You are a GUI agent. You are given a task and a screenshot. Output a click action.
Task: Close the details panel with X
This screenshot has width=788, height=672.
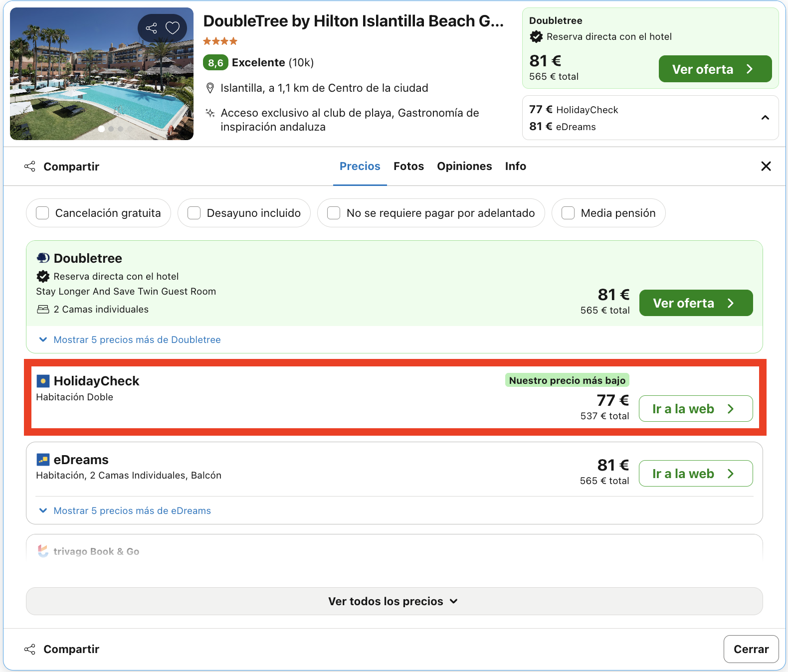point(766,166)
